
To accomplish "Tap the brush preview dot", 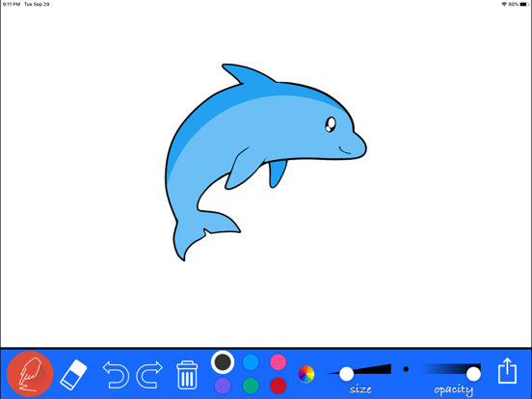I will (406, 369).
